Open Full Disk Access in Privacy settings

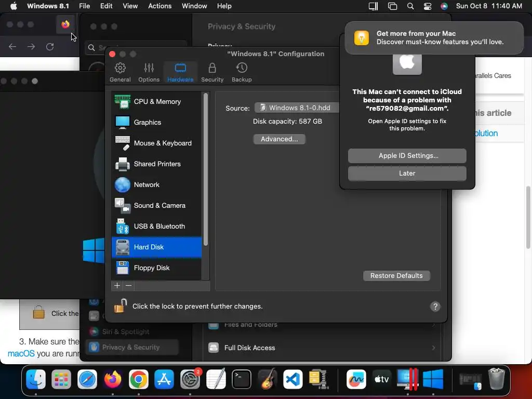point(321,348)
